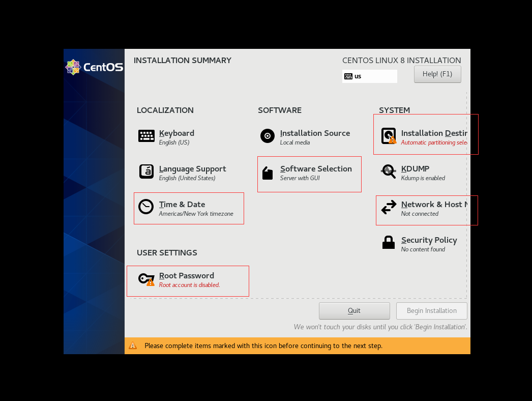Click 'English (US)' keyboard text

click(174, 142)
